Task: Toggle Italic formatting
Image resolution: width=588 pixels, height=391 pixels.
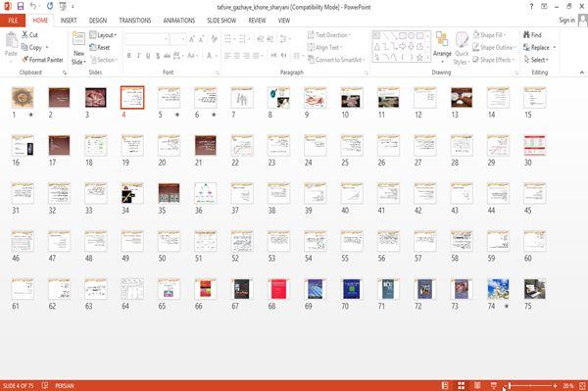Action: 139,56
